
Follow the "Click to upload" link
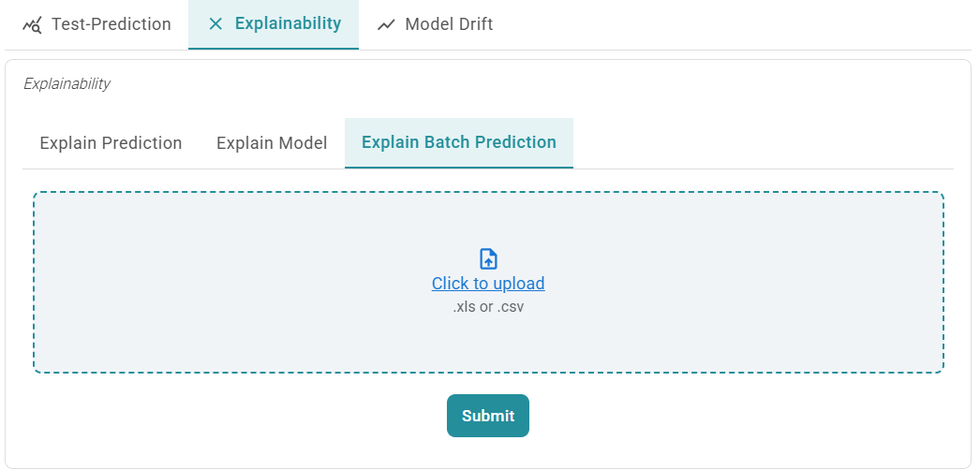click(488, 284)
